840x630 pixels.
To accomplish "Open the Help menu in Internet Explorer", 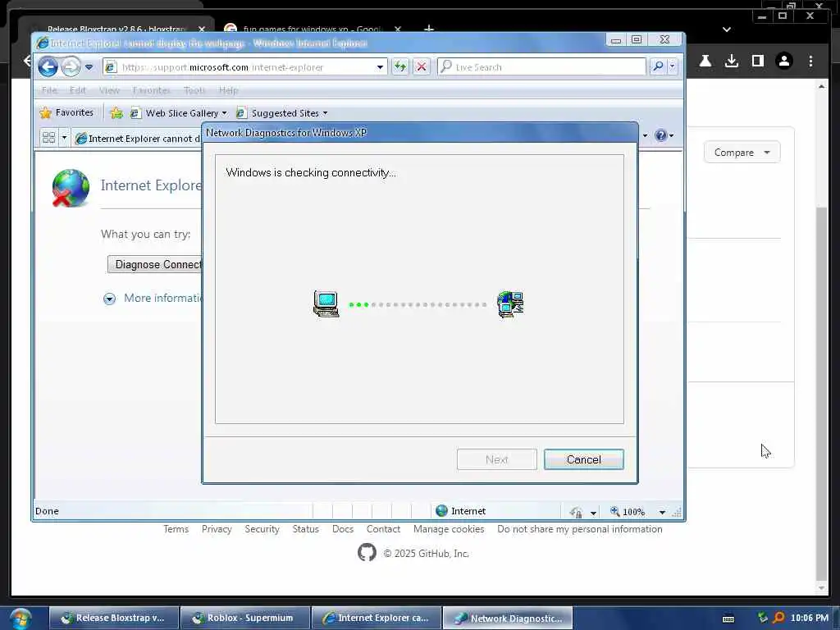I will tap(228, 90).
